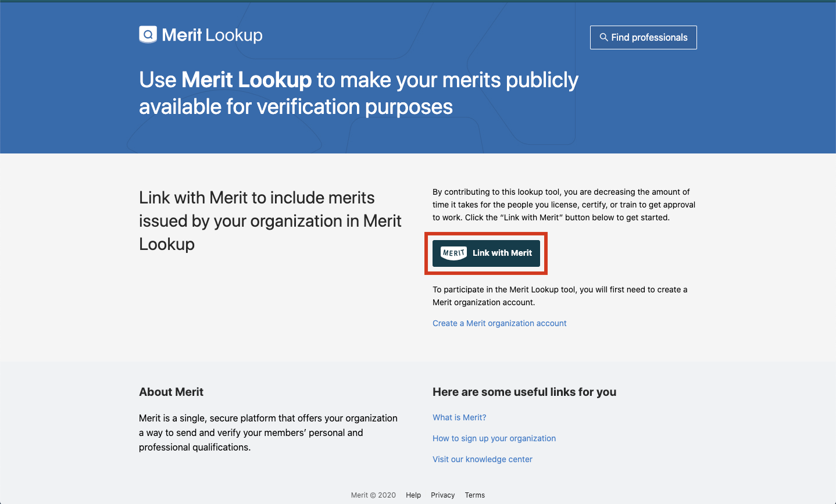Click the MERIT badge icon on dark button
836x504 pixels.
click(x=453, y=253)
